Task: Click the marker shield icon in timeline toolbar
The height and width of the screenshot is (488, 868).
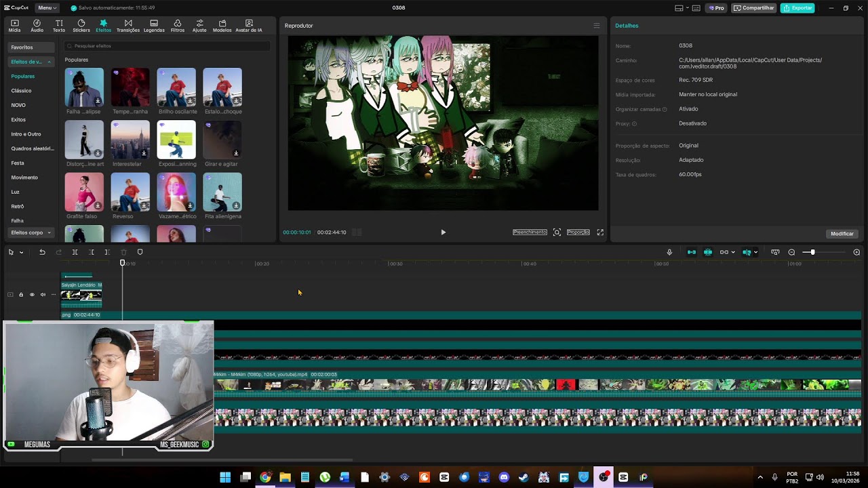Action: coord(140,252)
